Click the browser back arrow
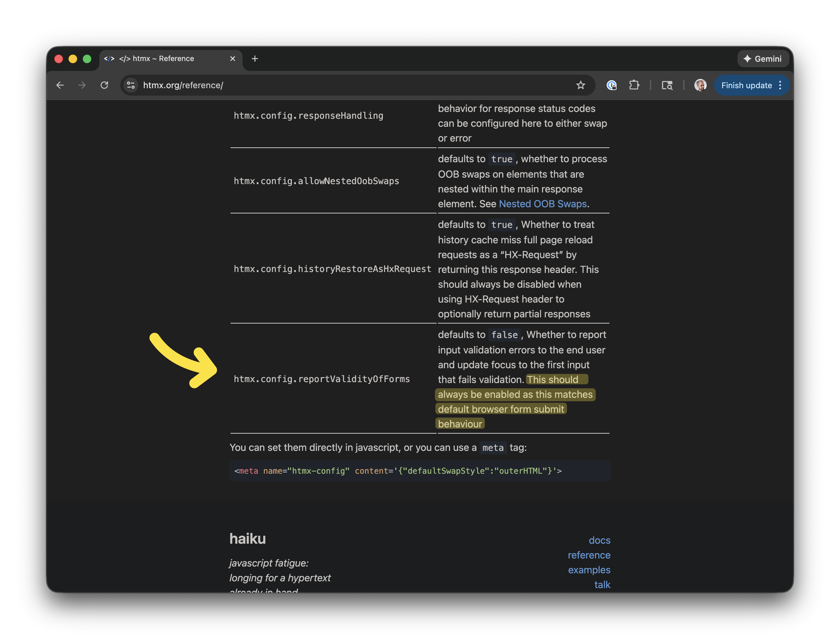840x639 pixels. tap(60, 85)
